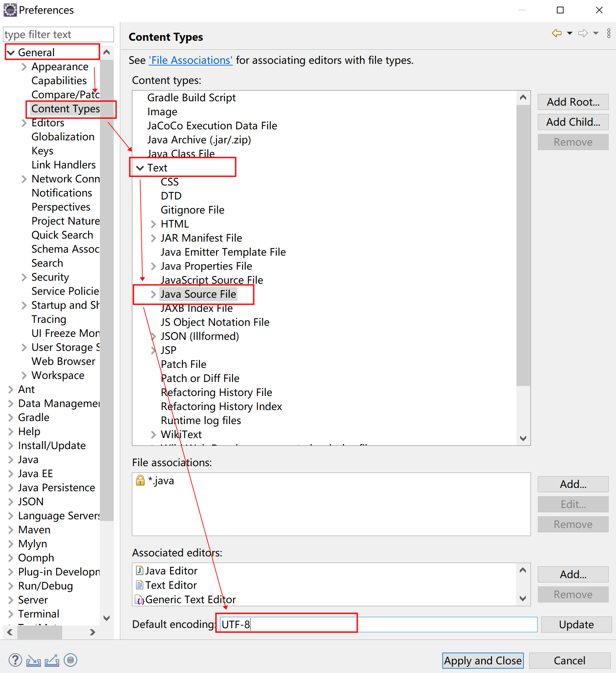Open the three-dot view menu
The width and height of the screenshot is (616, 673).
pyautogui.click(x=609, y=33)
